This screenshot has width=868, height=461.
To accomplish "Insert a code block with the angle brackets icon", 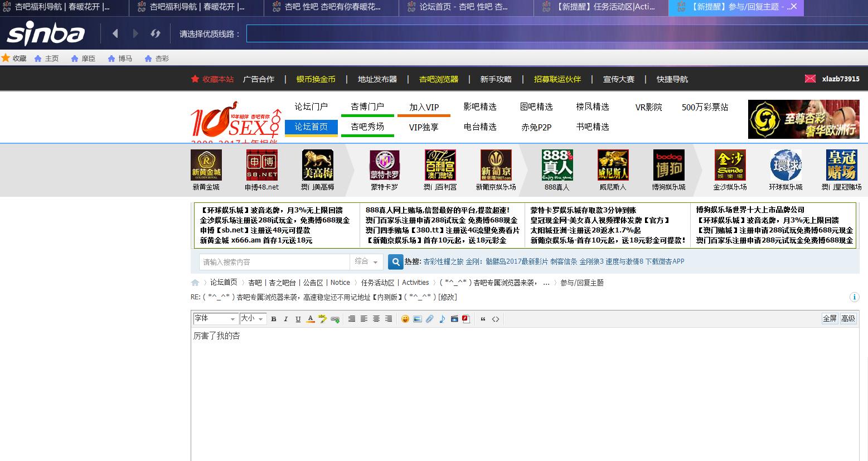I will (x=495, y=319).
